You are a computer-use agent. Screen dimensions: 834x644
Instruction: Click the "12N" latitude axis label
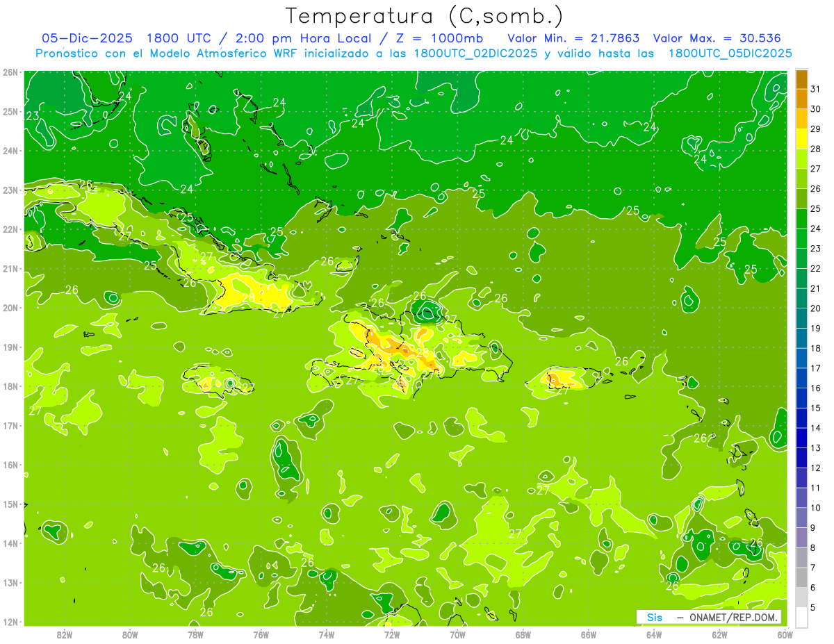click(x=10, y=622)
